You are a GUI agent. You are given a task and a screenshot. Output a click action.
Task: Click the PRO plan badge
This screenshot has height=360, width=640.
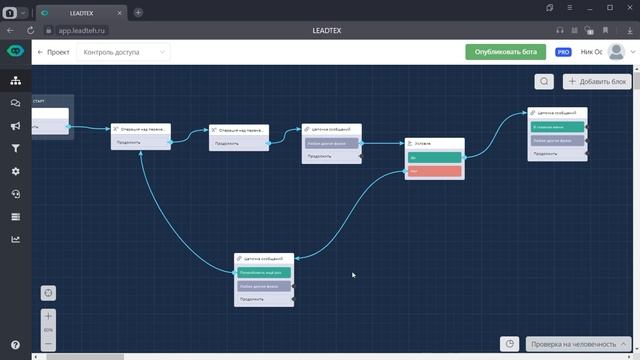pyautogui.click(x=563, y=52)
